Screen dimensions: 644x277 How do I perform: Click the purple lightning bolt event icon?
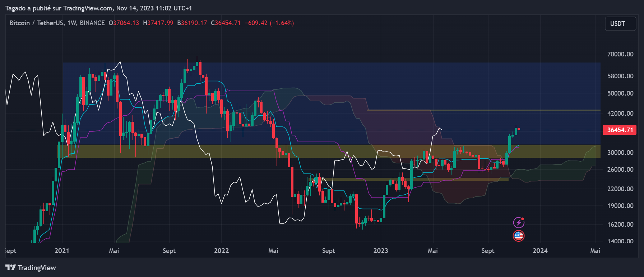coord(519,223)
